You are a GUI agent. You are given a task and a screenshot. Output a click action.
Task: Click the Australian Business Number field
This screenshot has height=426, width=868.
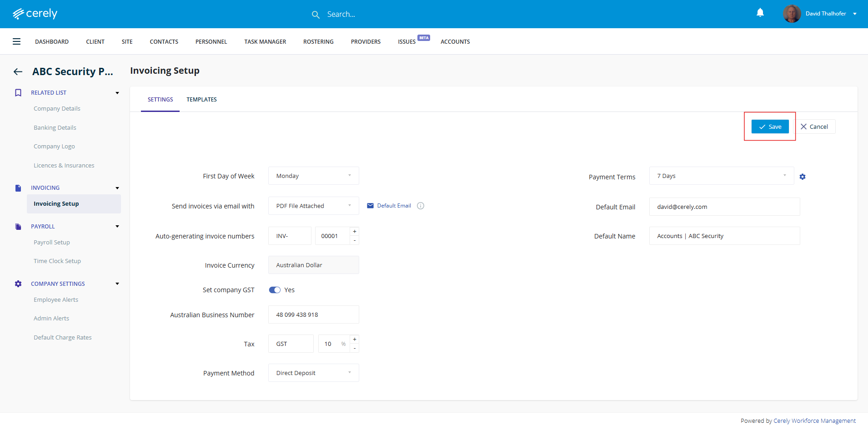coord(313,314)
